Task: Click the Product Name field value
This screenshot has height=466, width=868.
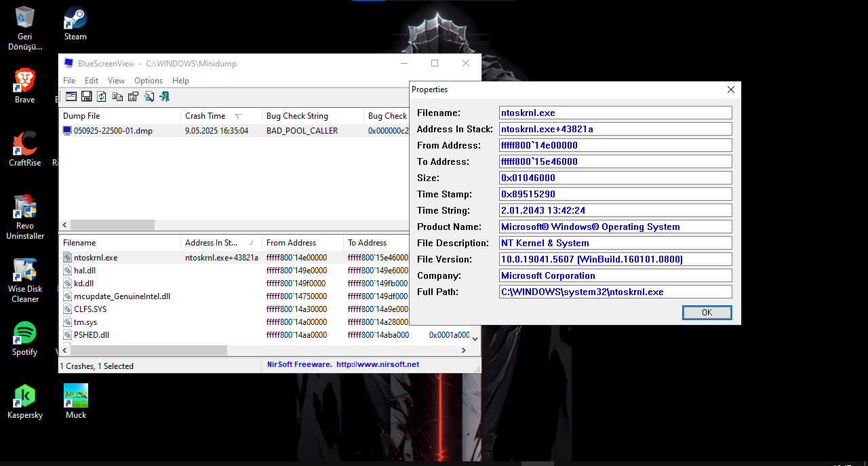Action: pyautogui.click(x=616, y=227)
